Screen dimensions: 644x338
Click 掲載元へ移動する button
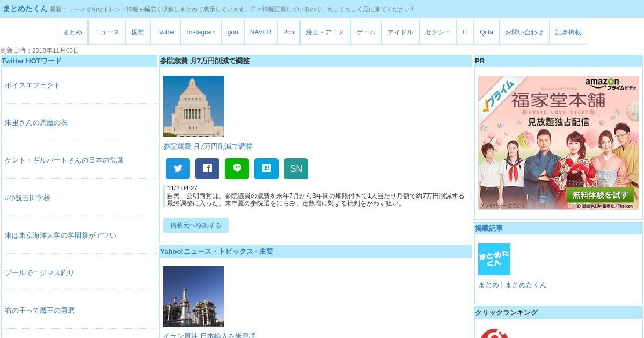click(x=196, y=225)
